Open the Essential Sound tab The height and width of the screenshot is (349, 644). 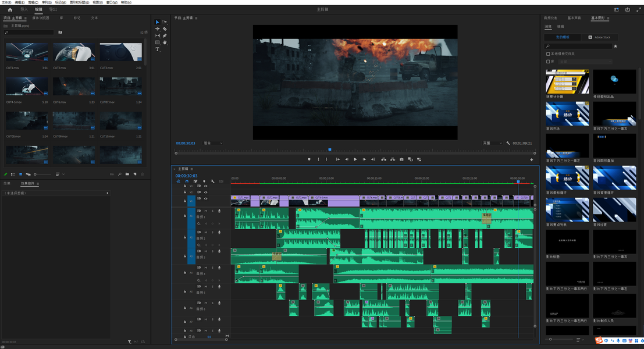(574, 18)
